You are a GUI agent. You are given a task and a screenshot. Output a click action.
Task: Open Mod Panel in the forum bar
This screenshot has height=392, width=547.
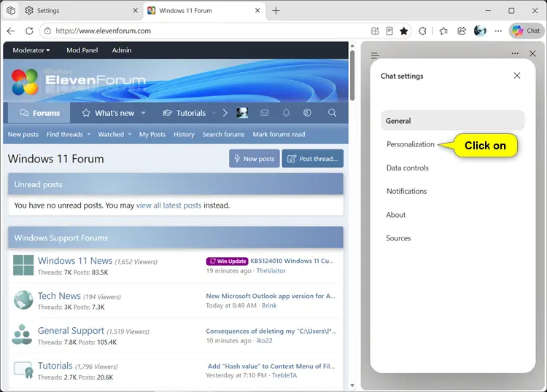click(82, 50)
